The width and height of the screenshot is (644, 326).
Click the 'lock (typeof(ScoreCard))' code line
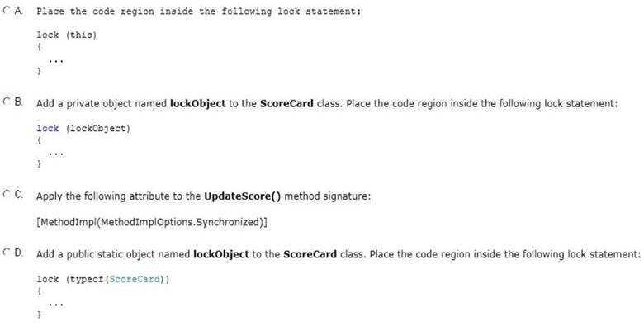(x=102, y=279)
